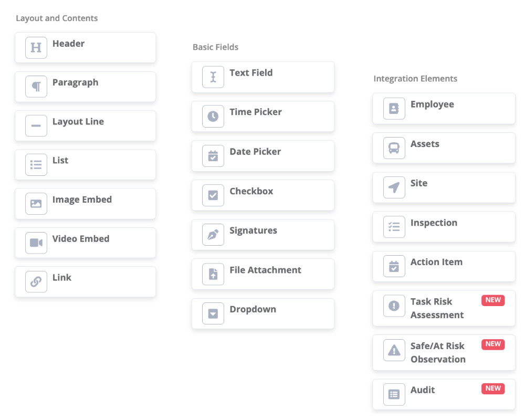
Task: Click the Video Embed camera icon
Action: click(36, 243)
